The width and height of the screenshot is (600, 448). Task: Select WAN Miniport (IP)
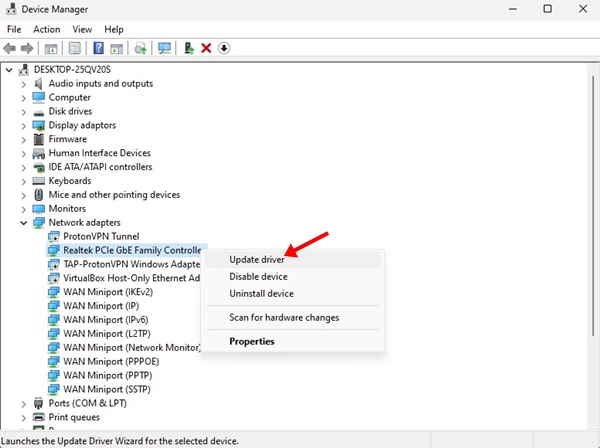pos(101,306)
